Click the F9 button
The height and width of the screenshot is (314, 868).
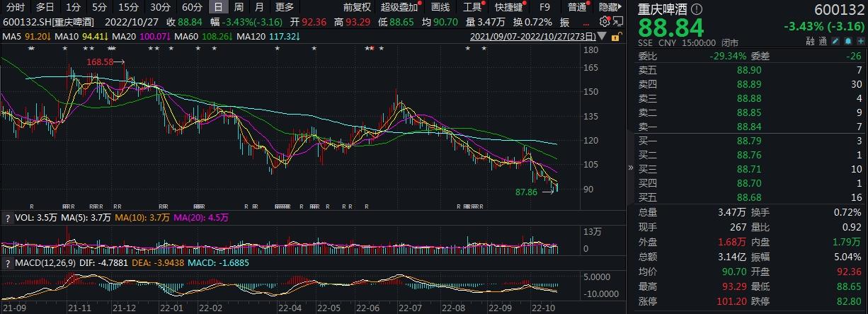[x=545, y=7]
